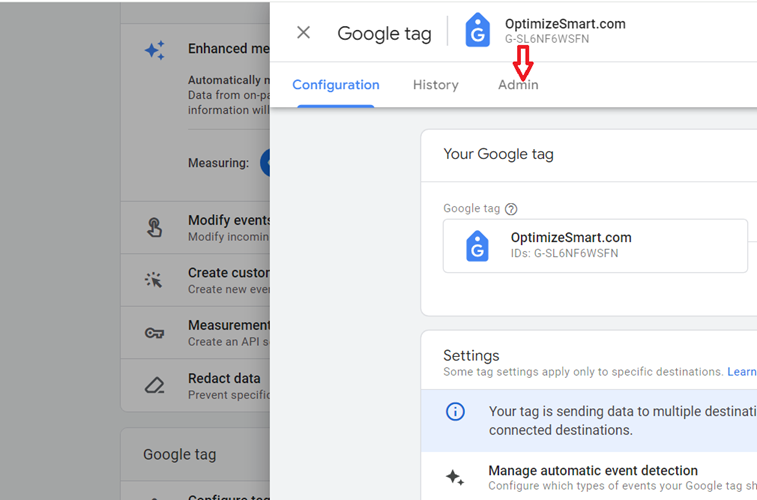Click the tag icon in OptimizeSmart card
The height and width of the screenshot is (500, 757).
point(477,246)
